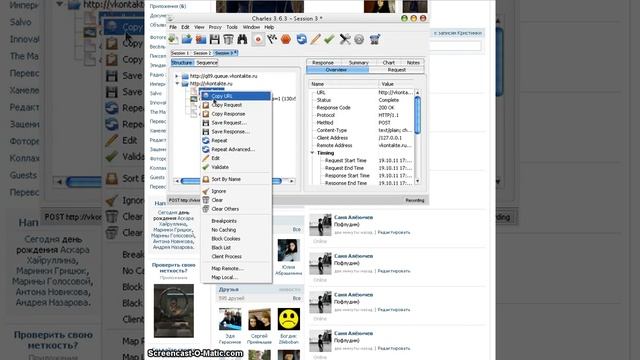This screenshot has width=640, height=360.
Task: Choose Ignore from the context menu
Action: [236, 191]
